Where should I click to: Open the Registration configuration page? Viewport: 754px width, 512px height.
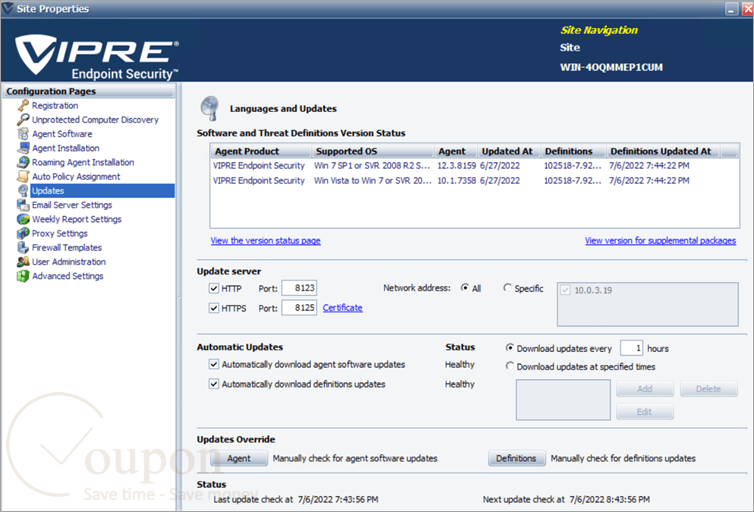click(x=55, y=105)
